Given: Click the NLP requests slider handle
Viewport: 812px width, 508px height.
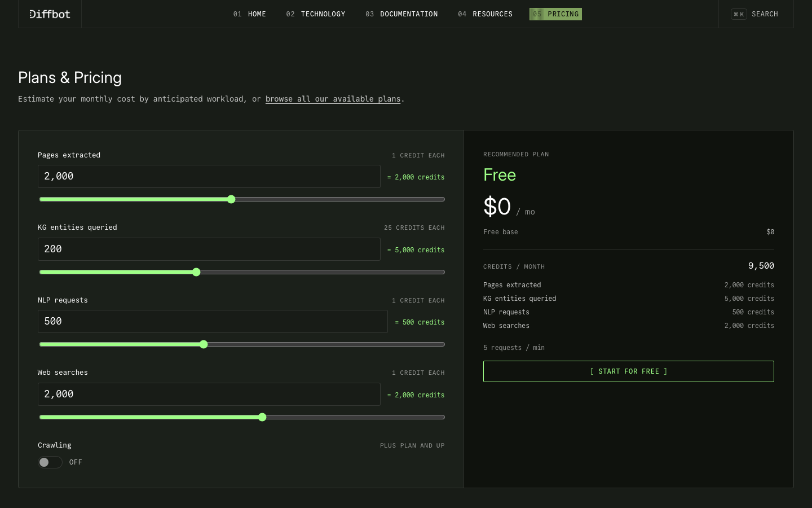Looking at the screenshot, I should [204, 344].
